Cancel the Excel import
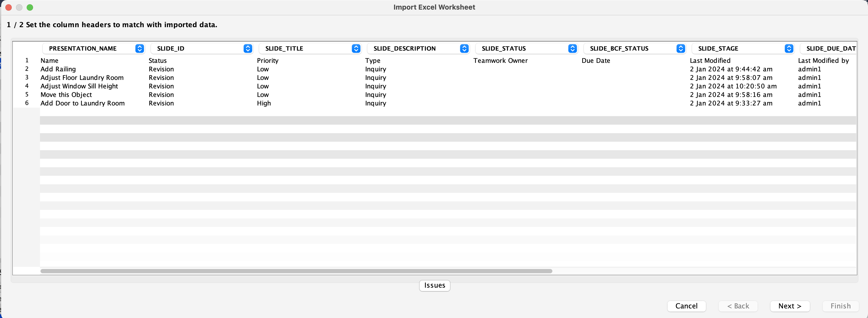868x318 pixels. (x=686, y=306)
